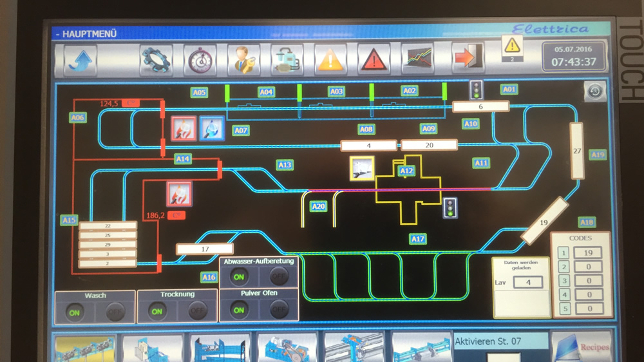Screen dimensions: 644x362
Task: Turn Trocknung ON
Action: point(157,312)
